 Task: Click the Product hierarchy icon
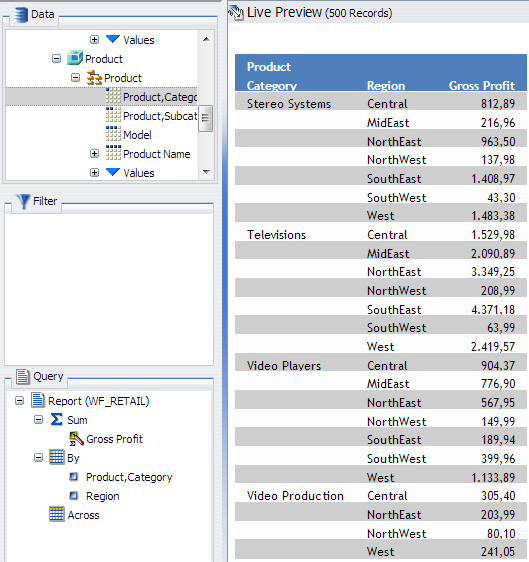click(x=94, y=78)
